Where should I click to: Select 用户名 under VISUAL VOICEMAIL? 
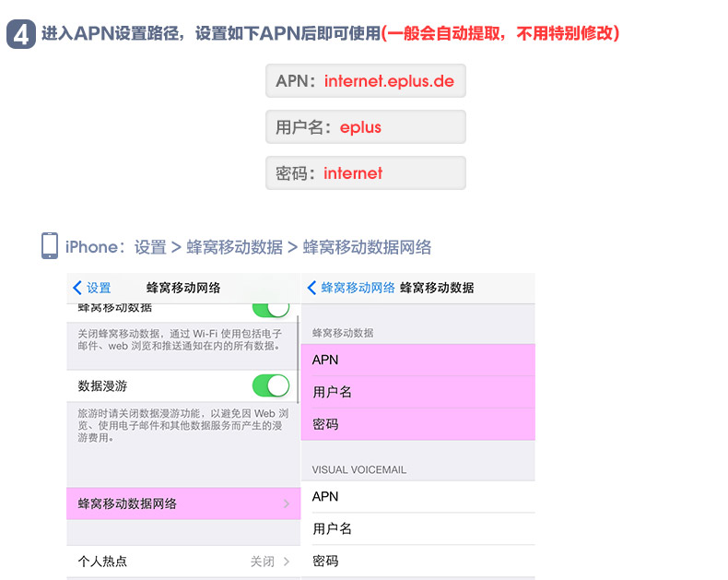click(417, 528)
